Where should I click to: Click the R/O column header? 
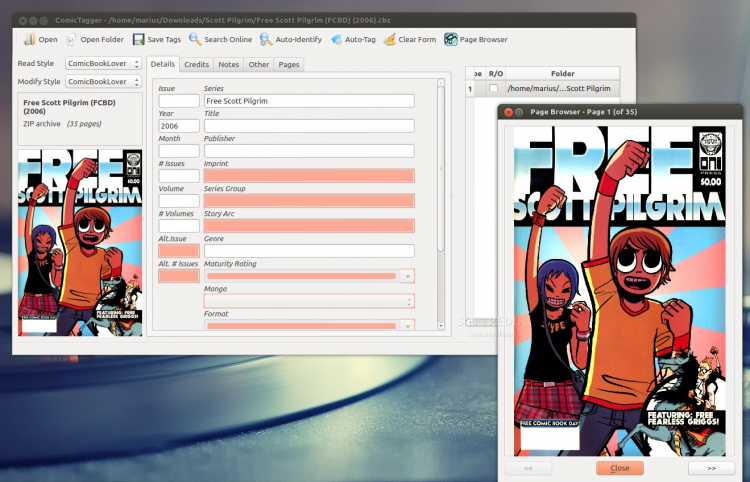click(x=496, y=73)
